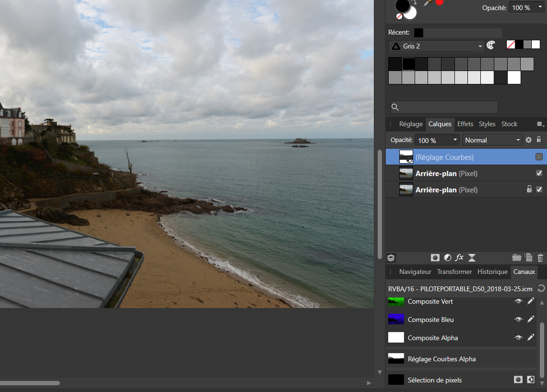Screen dimensions: 547x392
Task: Delete the layer with the trash icon
Action: 540,258
